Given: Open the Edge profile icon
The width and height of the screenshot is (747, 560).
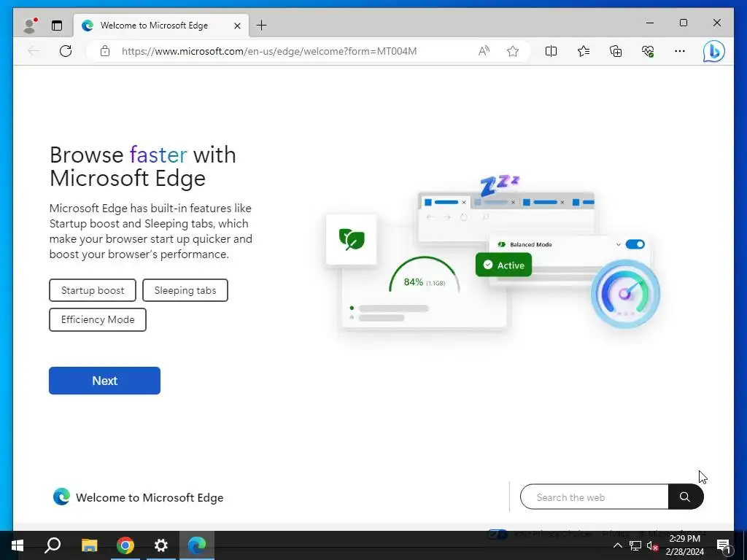Looking at the screenshot, I should coord(30,26).
